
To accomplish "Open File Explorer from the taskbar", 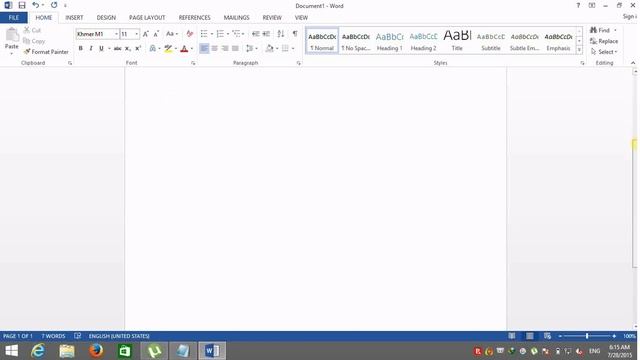I will coord(67,351).
